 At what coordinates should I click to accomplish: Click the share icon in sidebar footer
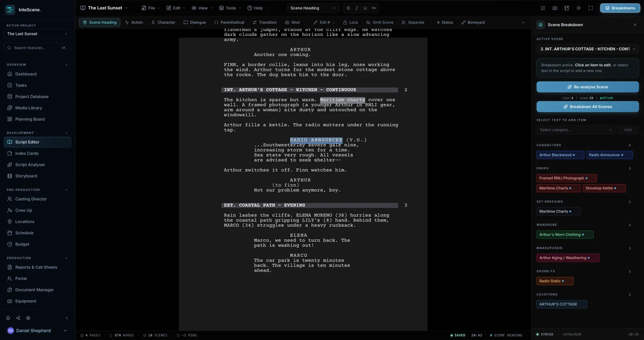point(18,318)
